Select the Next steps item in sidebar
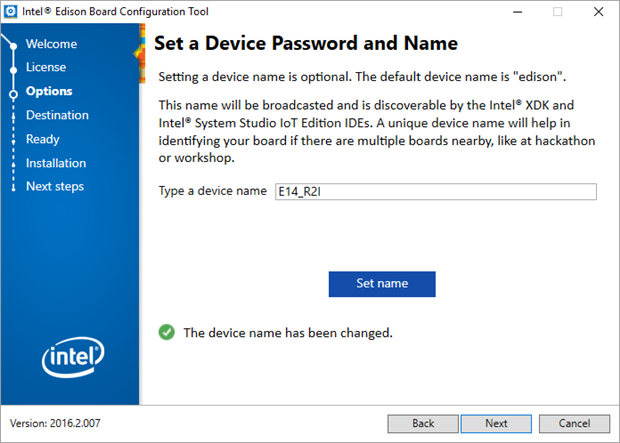Image resolution: width=620 pixels, height=443 pixels. click(x=55, y=186)
